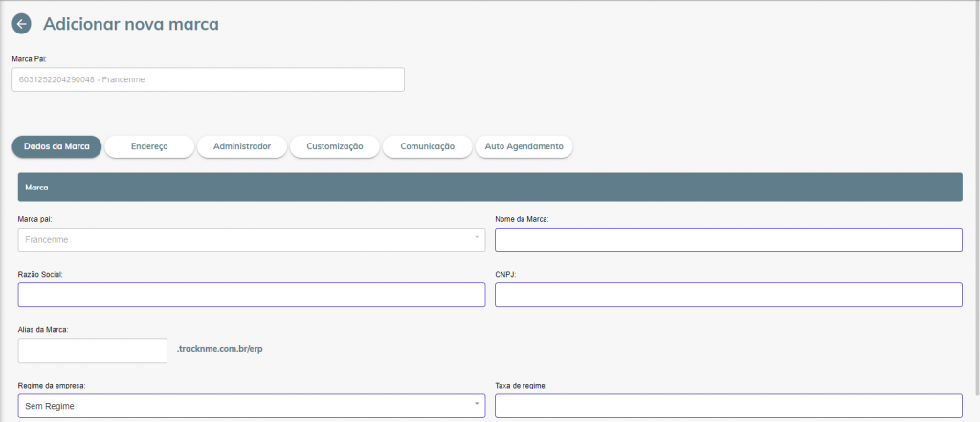Click the Razão Social input
The image size is (980, 422).
pyautogui.click(x=252, y=295)
